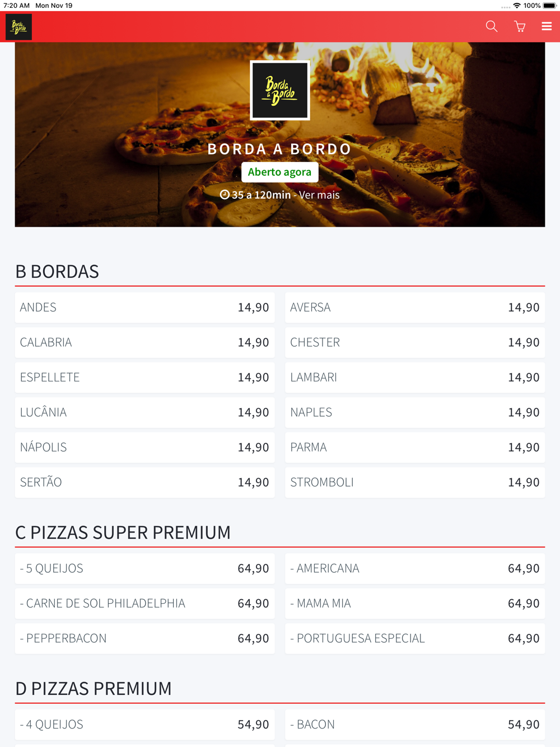Pick the LAMBARI border item
This screenshot has width=560, height=747.
pos(415,377)
